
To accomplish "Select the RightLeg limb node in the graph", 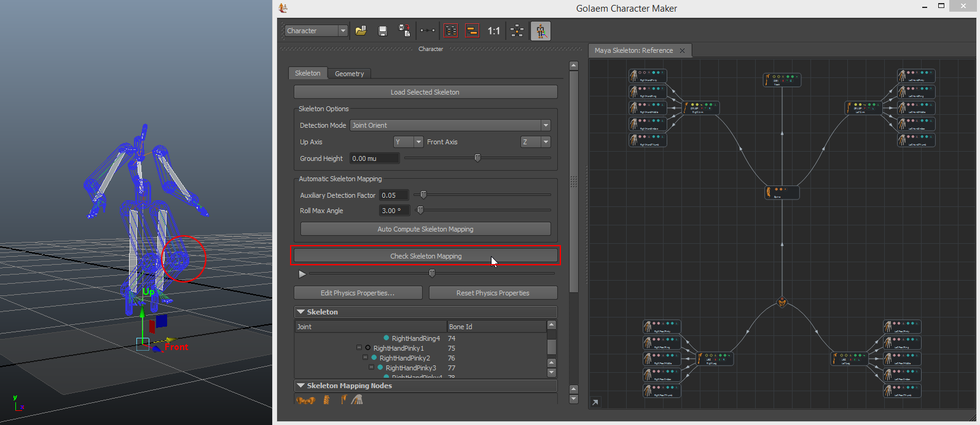I will click(716, 358).
